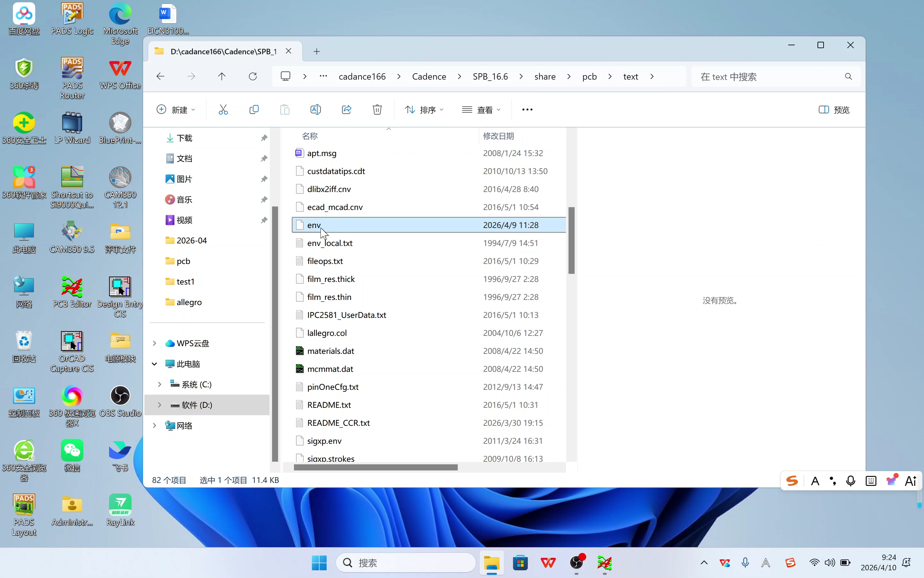
Task: Show hidden system tray icons
Action: 704,563
